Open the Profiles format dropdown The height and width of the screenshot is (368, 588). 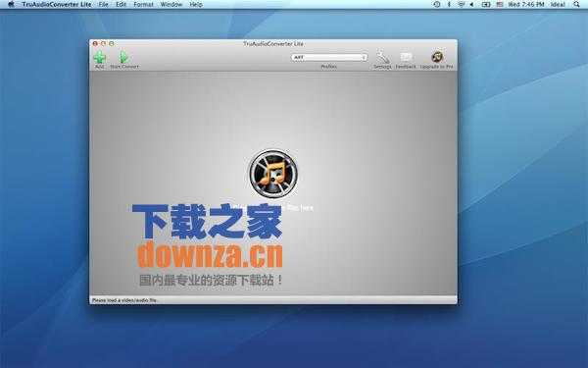(329, 57)
